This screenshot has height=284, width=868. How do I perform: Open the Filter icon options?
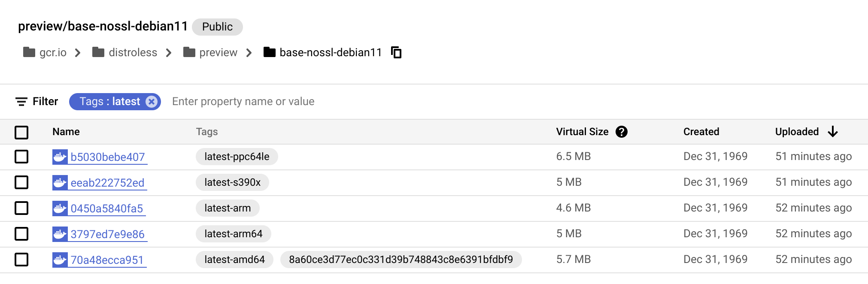(21, 102)
